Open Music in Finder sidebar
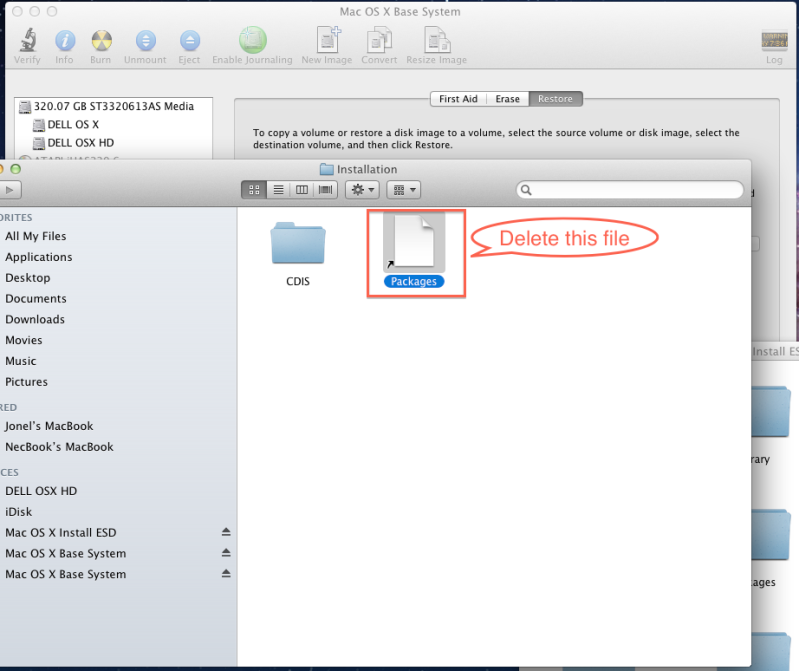Viewport: 799px width, 671px height. [x=21, y=361]
